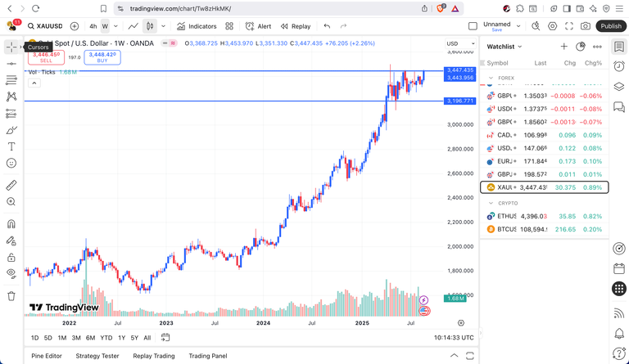
Task: Click the BUY price button
Action: pos(102,57)
